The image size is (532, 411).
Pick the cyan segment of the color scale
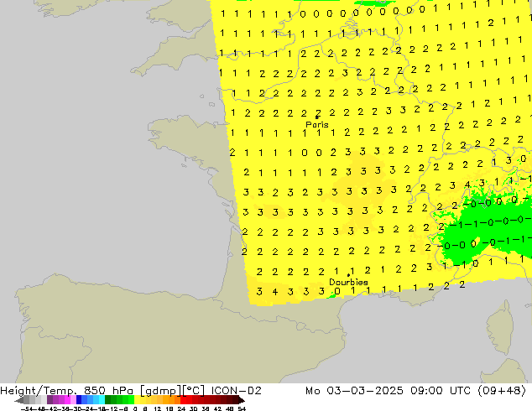click(102, 400)
